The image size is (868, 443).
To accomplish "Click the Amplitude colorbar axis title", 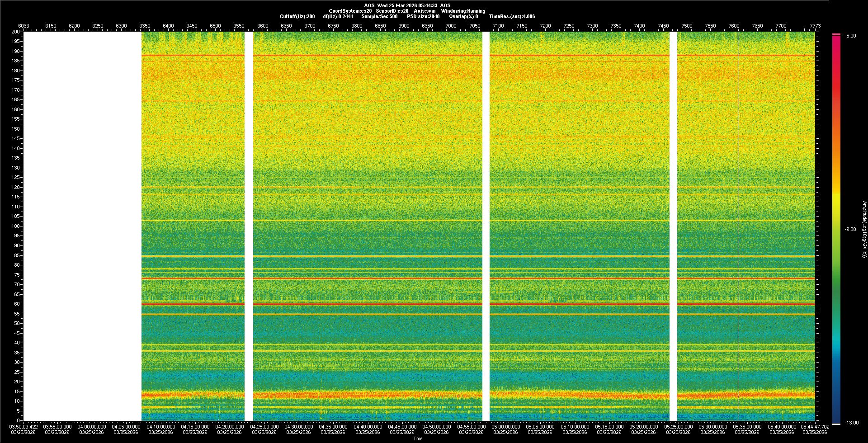I will (864, 229).
